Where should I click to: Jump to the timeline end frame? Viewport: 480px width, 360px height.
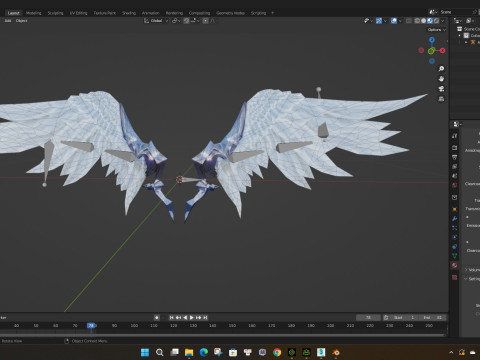[205, 317]
